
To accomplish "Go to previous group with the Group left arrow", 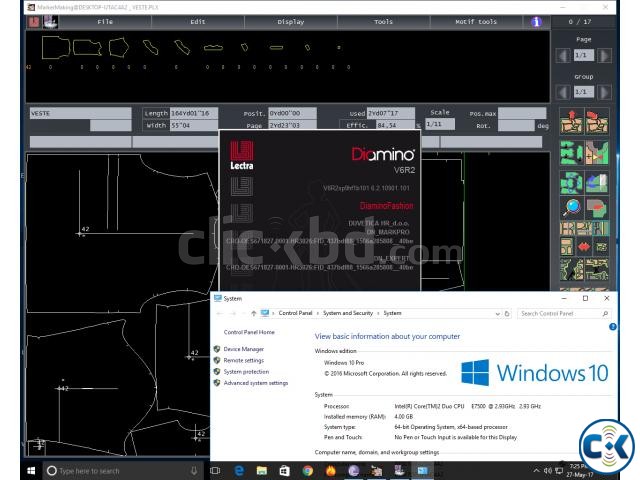I will [563, 92].
